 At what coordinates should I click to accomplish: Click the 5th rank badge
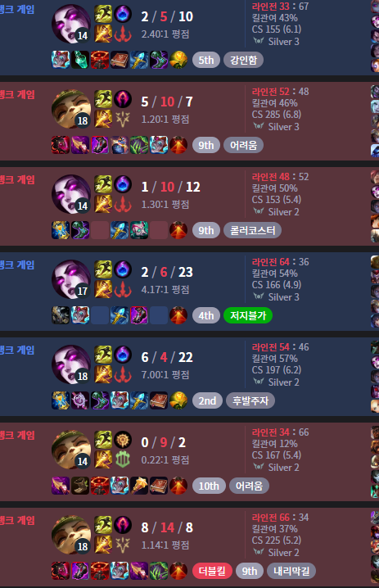click(x=206, y=60)
